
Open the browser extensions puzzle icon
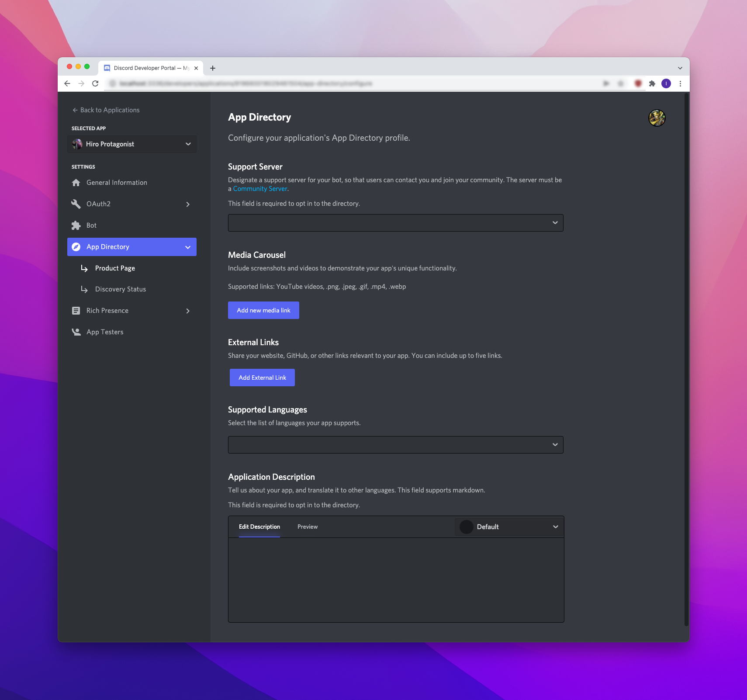(652, 83)
